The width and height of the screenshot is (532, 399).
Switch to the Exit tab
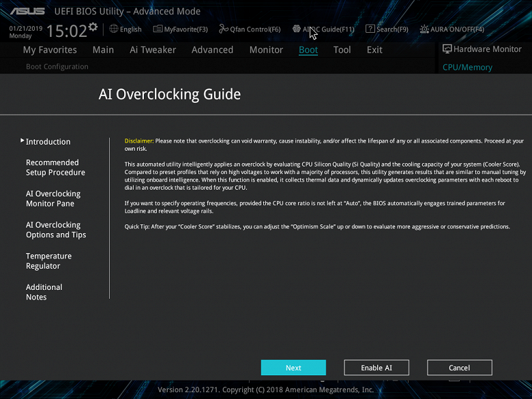coord(374,50)
